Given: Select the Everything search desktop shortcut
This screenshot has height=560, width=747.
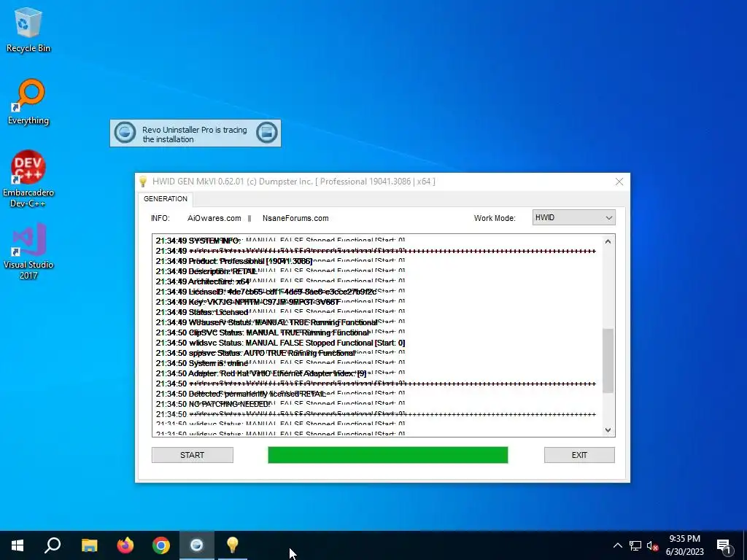Looking at the screenshot, I should pos(28,102).
